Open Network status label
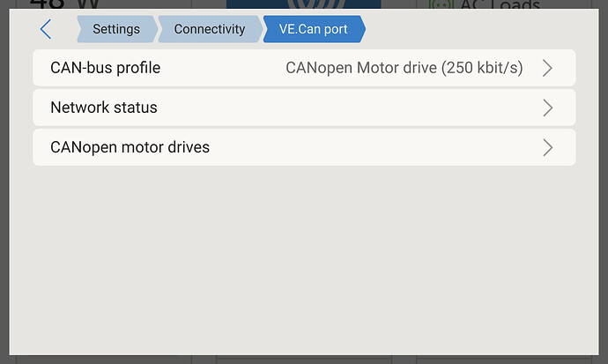The width and height of the screenshot is (608, 364). [104, 108]
